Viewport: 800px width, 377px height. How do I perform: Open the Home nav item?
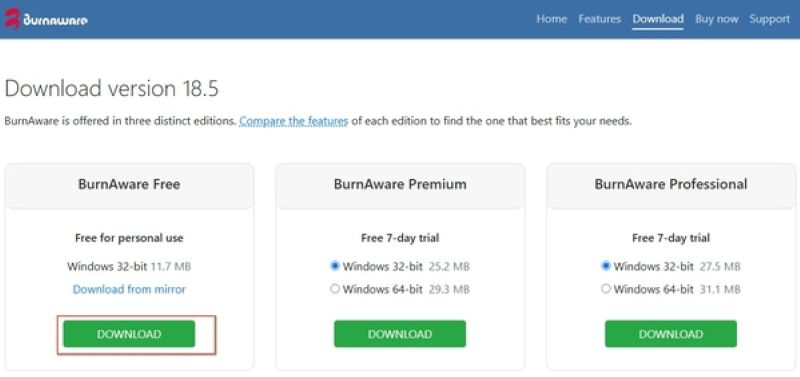click(552, 19)
